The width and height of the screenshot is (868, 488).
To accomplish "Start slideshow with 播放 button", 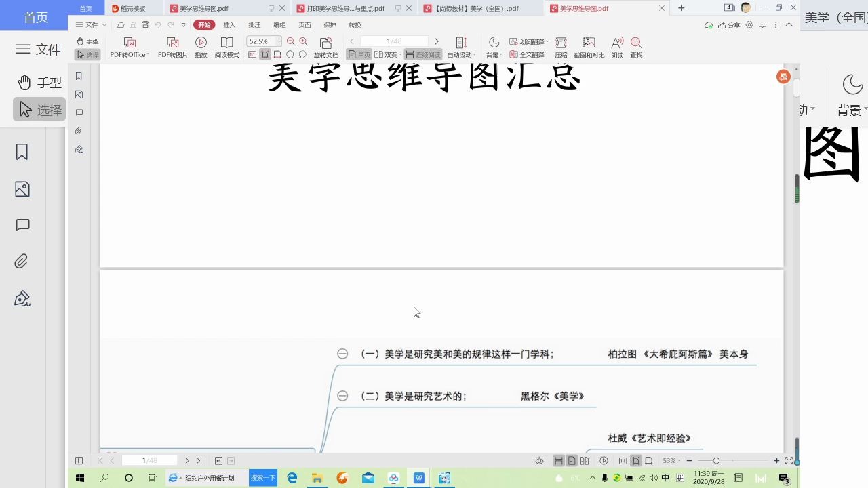I will 201,47.
